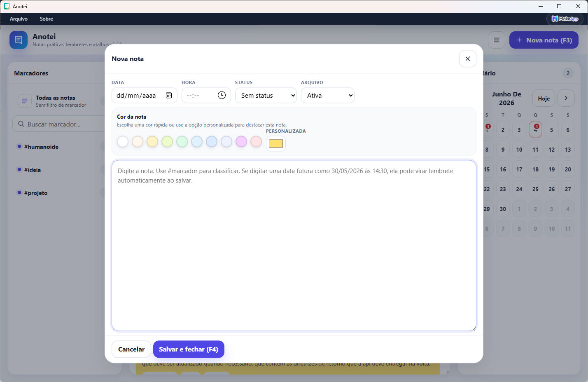Open the Sobre menu
The image size is (588, 382).
pyautogui.click(x=47, y=19)
